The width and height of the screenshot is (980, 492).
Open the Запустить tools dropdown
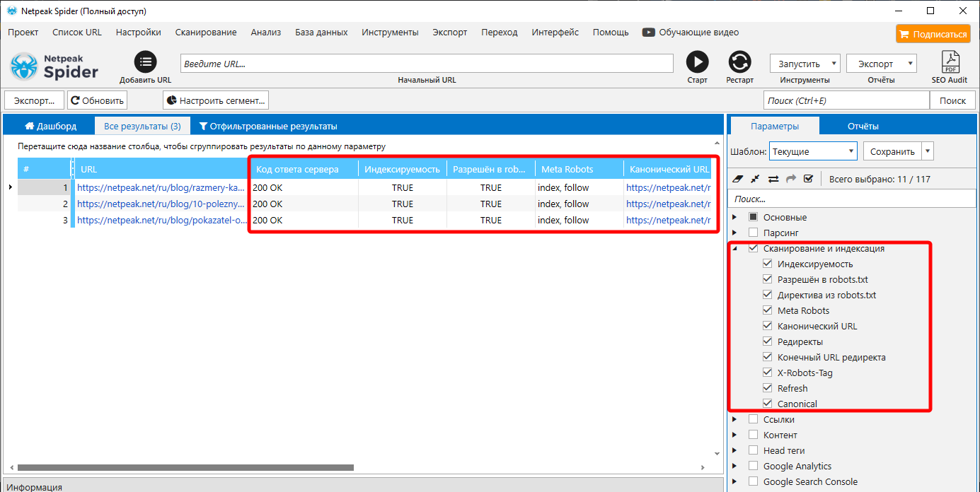pyautogui.click(x=805, y=64)
